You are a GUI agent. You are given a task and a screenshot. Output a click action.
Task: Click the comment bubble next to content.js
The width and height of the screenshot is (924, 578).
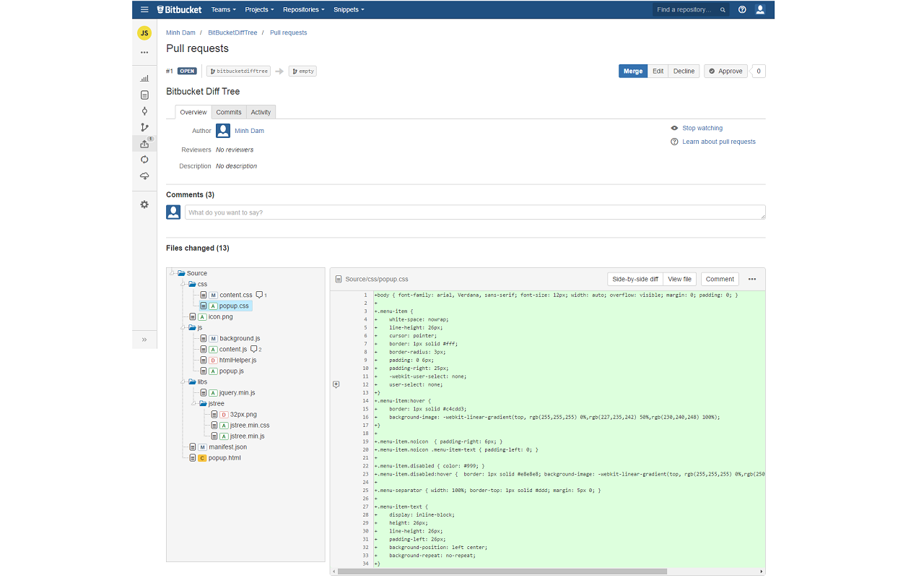(x=252, y=349)
